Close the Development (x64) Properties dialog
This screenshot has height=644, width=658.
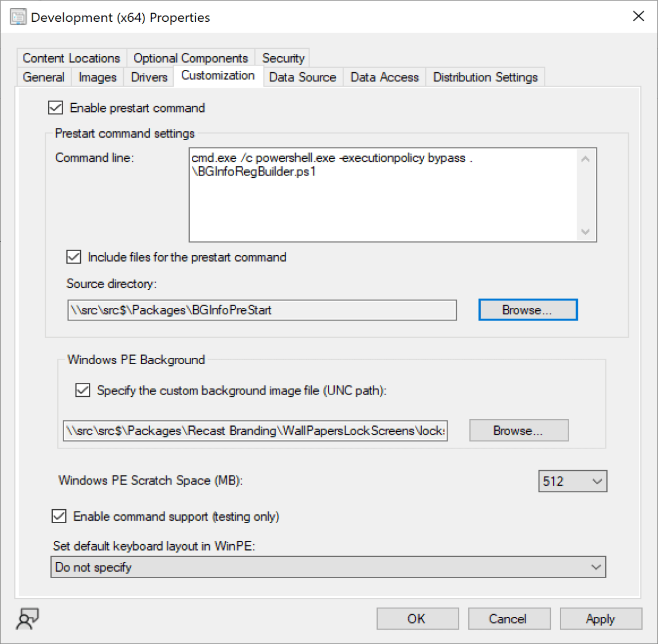pyautogui.click(x=638, y=17)
